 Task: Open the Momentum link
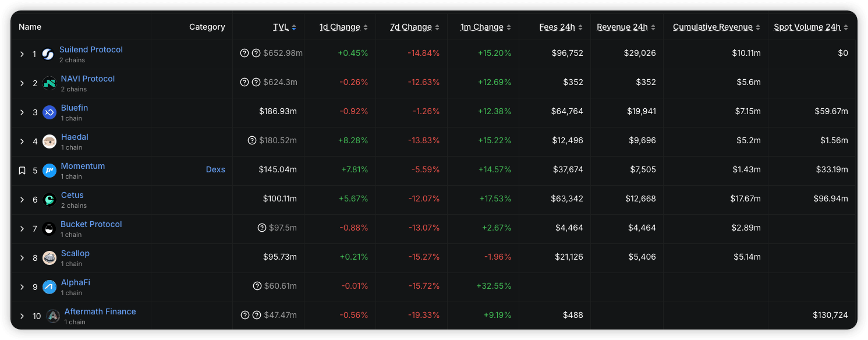point(83,166)
